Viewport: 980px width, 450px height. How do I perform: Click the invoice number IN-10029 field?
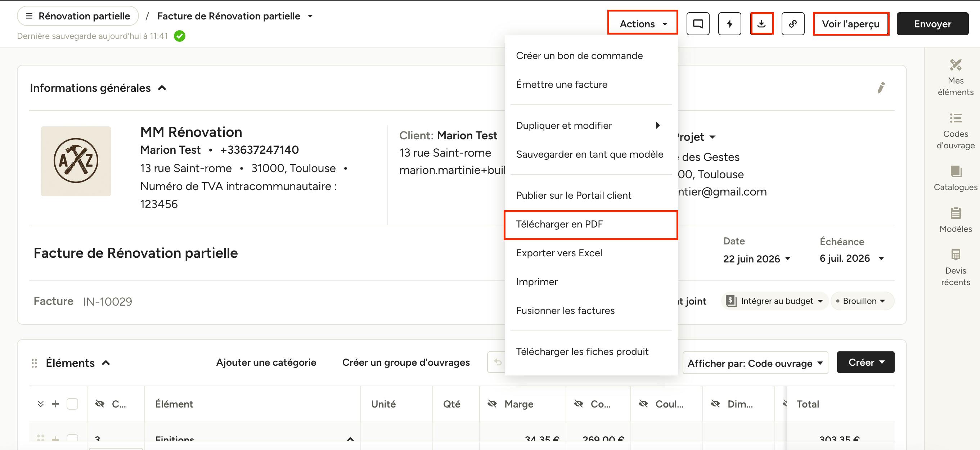pos(107,302)
